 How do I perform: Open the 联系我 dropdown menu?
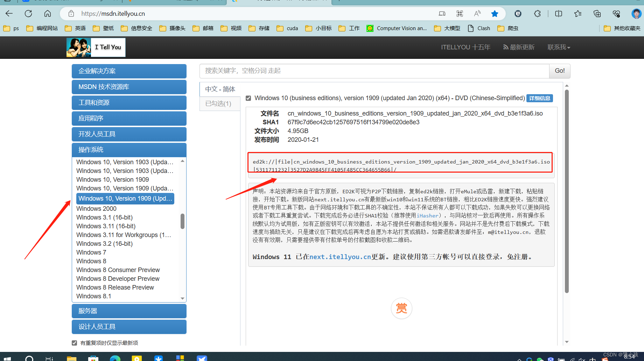(559, 47)
